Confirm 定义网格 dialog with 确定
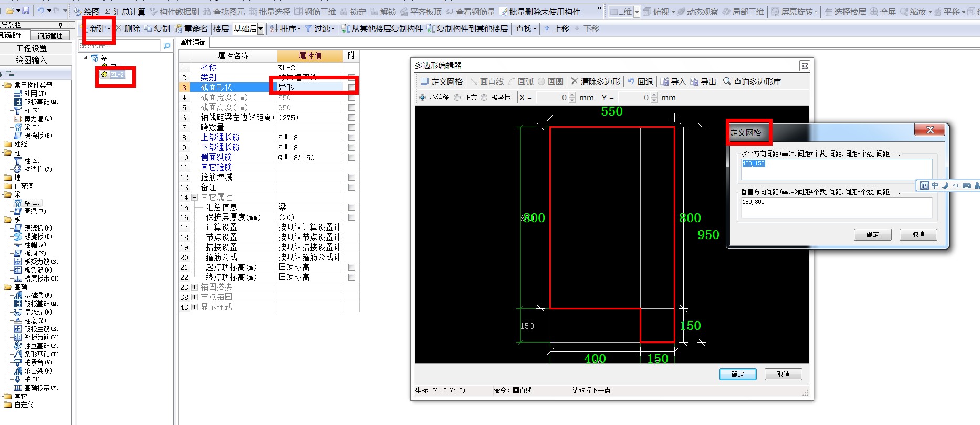Screen dimensions: 980x425 872,234
